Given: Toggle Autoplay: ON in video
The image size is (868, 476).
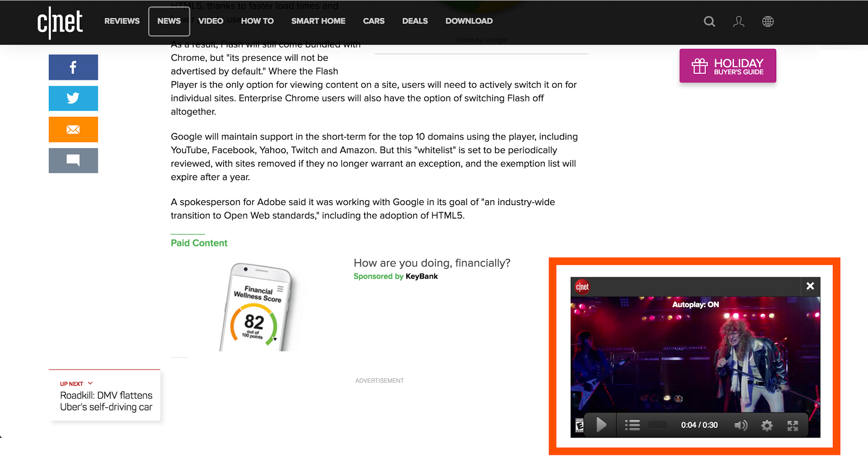Looking at the screenshot, I should (x=695, y=304).
